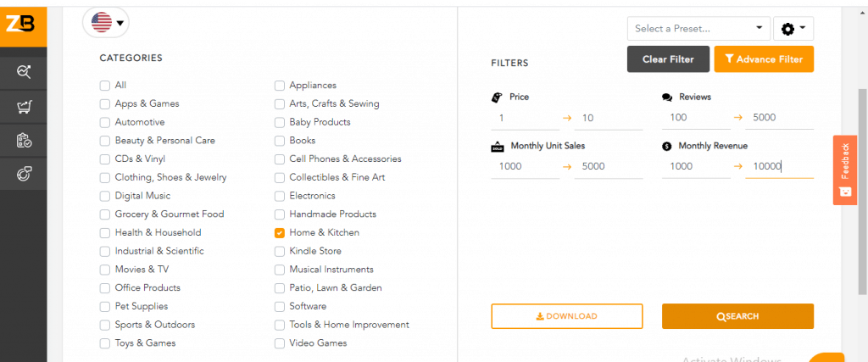Expand the marketplace country dropdown arrow
868x362 pixels.
pyautogui.click(x=121, y=23)
